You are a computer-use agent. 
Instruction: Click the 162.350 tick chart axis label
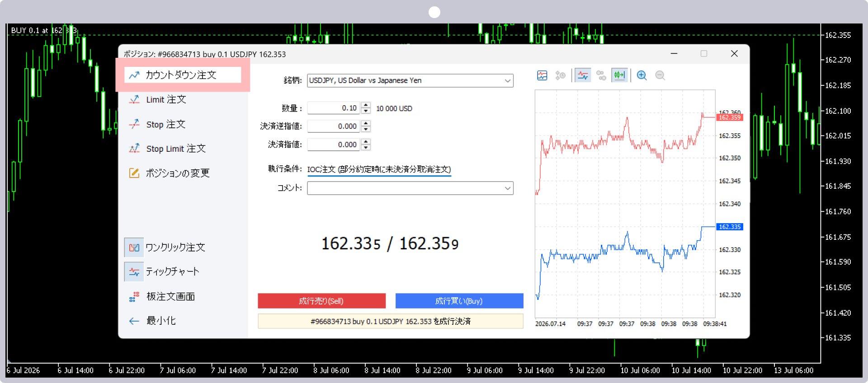click(x=730, y=158)
